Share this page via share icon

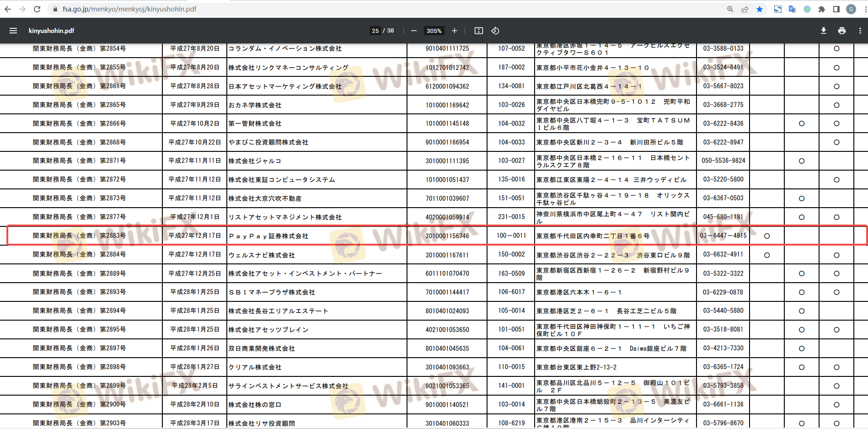click(x=745, y=9)
